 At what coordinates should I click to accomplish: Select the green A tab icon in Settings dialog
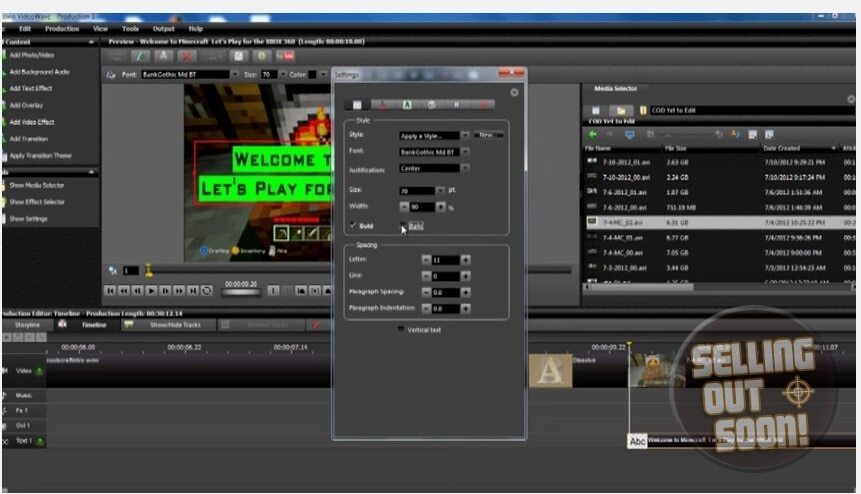click(x=407, y=104)
